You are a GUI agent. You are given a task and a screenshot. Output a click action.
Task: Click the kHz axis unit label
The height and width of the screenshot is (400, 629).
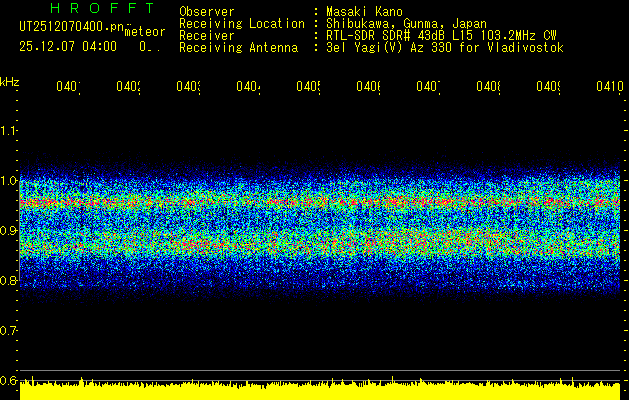(9, 80)
